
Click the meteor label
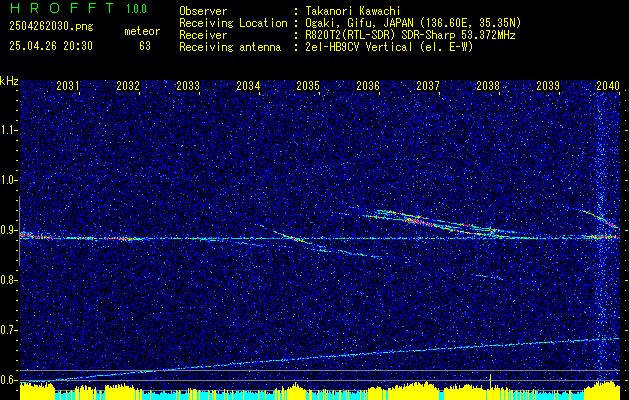click(142, 31)
